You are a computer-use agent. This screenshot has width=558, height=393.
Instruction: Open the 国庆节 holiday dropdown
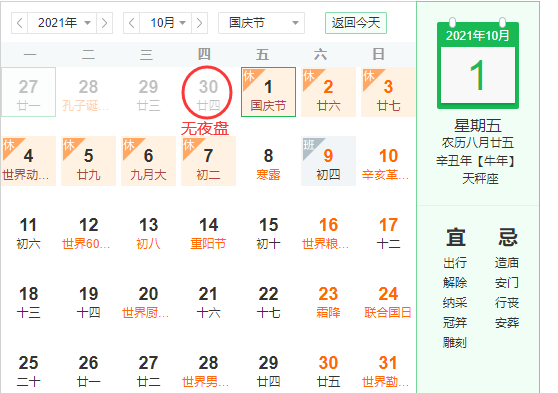(261, 23)
